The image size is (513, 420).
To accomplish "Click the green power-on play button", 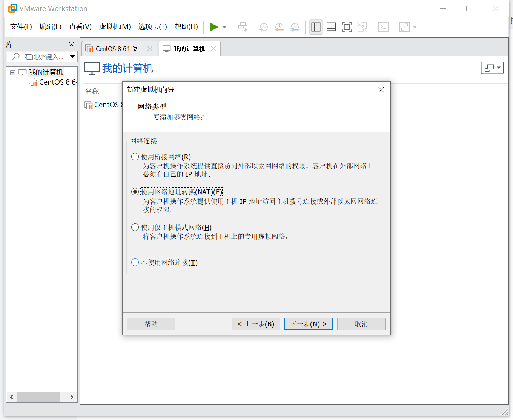I will [x=214, y=27].
